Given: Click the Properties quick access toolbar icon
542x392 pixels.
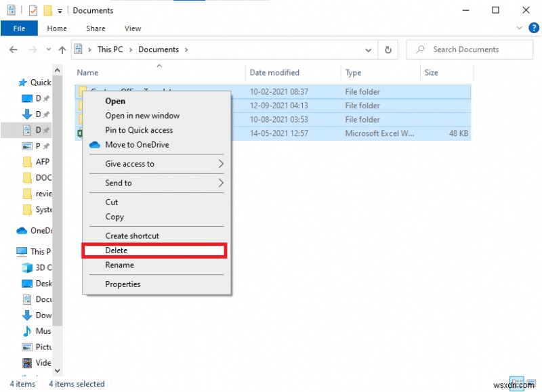Looking at the screenshot, I should (x=33, y=11).
